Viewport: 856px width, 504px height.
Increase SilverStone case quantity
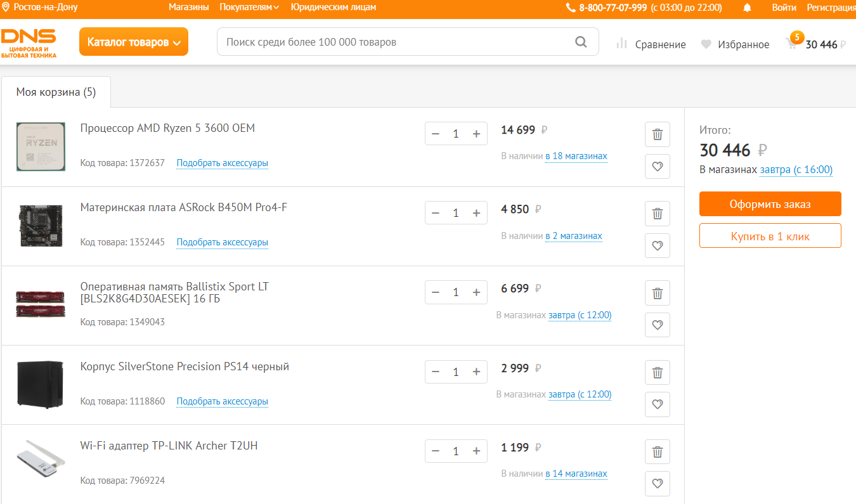(x=477, y=372)
